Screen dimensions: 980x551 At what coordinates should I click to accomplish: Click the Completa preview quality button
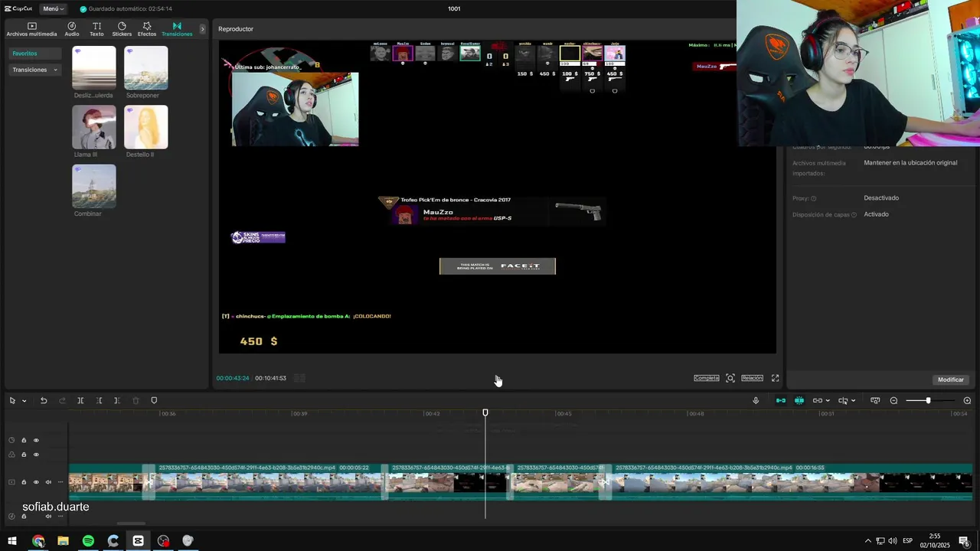[x=707, y=378]
